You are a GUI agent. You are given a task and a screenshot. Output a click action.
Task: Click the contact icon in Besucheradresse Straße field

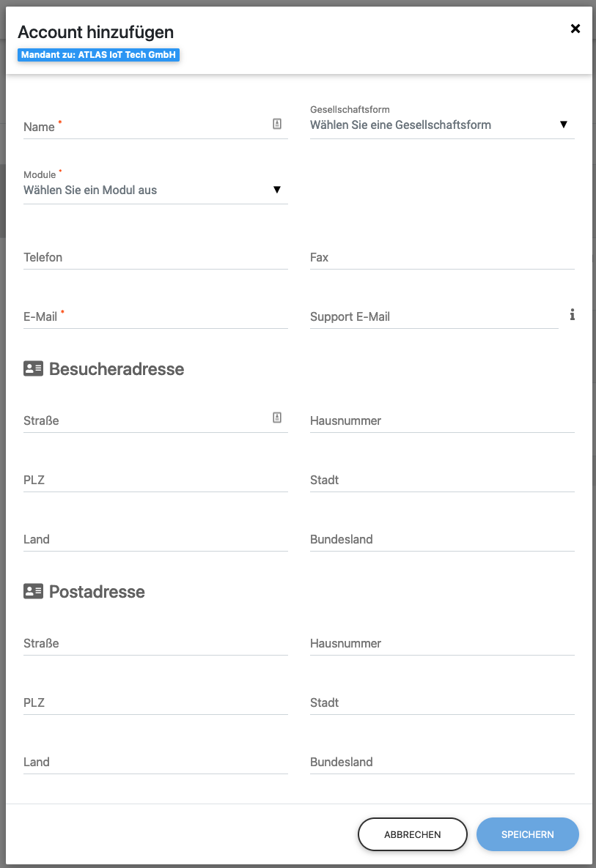pyautogui.click(x=277, y=418)
